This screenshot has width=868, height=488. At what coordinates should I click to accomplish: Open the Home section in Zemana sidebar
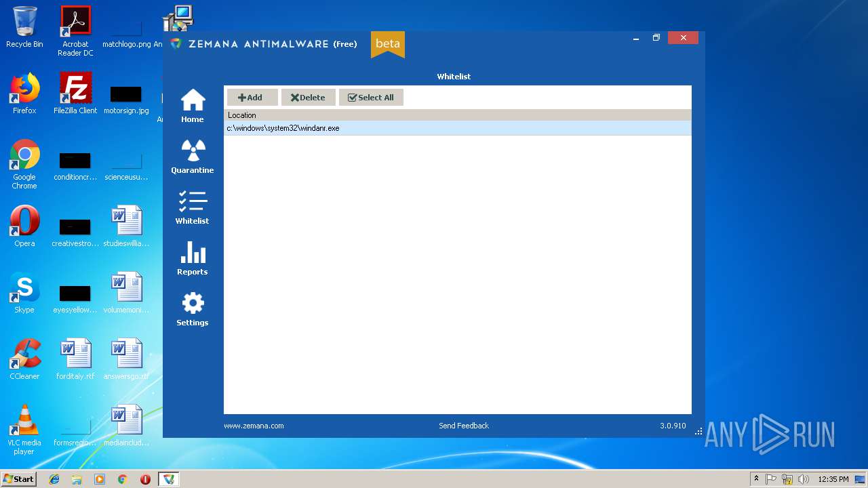click(193, 106)
